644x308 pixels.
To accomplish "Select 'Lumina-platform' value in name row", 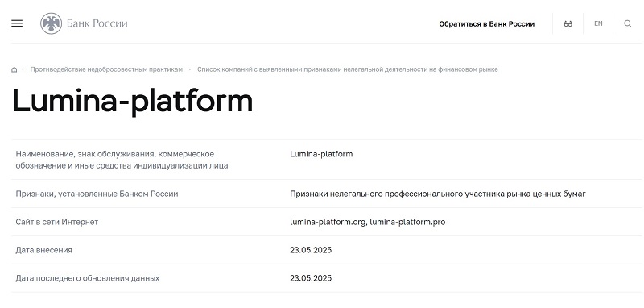I will pos(321,154).
